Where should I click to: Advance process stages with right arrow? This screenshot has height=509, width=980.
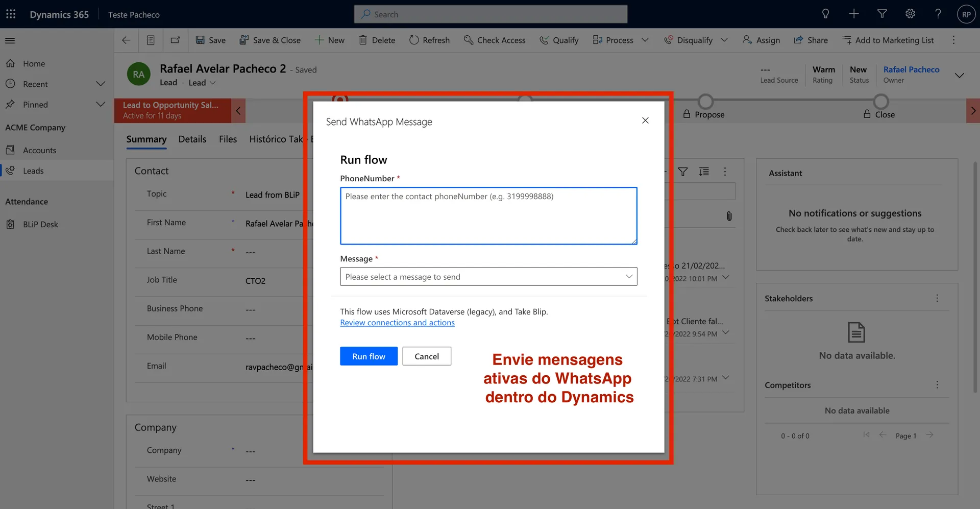[973, 111]
